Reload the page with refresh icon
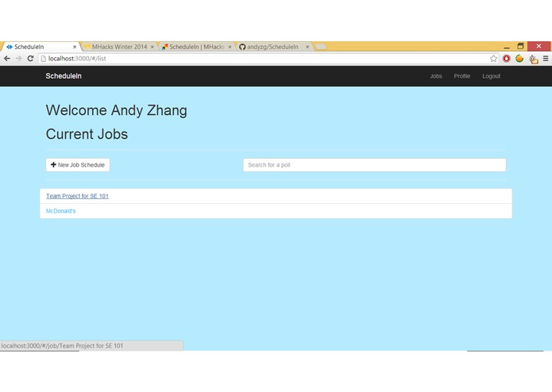This screenshot has width=552, height=392. (31, 59)
